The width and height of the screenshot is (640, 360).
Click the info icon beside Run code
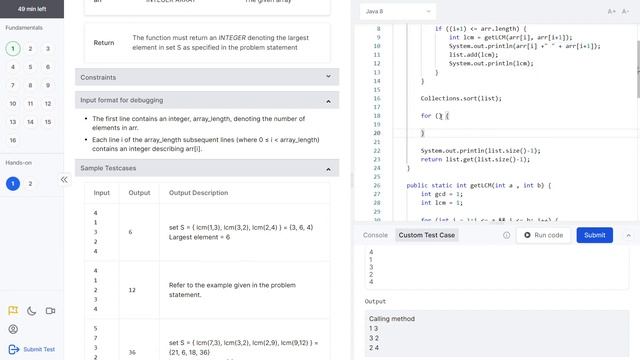pos(507,235)
